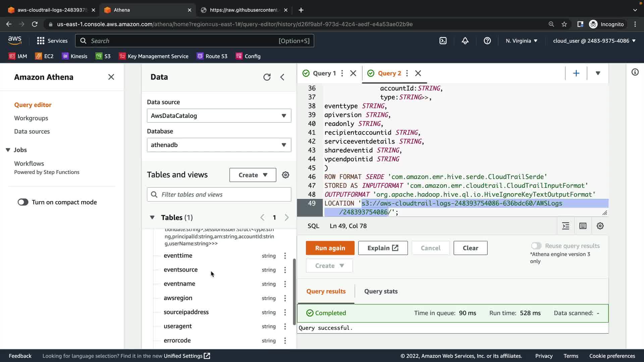
Task: Collapse the Jobs section
Action: [8, 150]
